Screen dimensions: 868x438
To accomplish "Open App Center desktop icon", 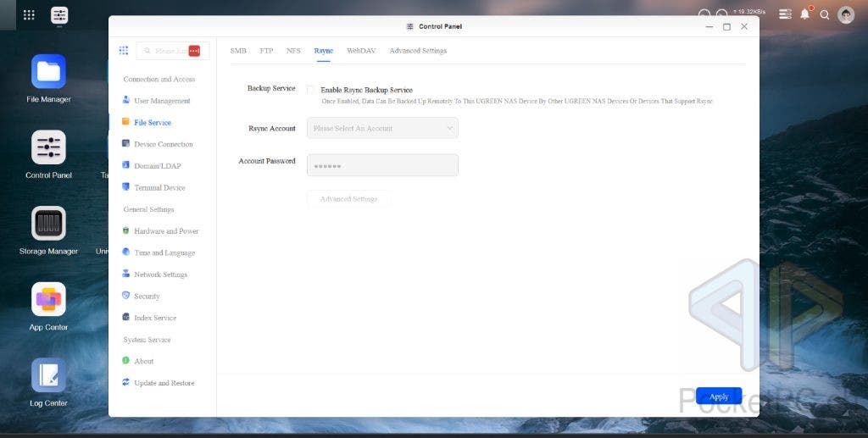I will 48,299.
